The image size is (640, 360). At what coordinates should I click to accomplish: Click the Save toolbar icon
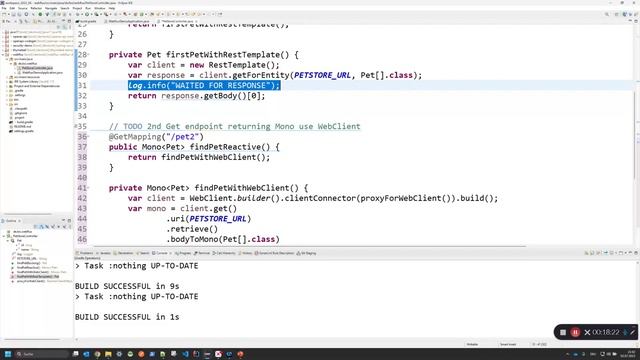(x=13, y=14)
